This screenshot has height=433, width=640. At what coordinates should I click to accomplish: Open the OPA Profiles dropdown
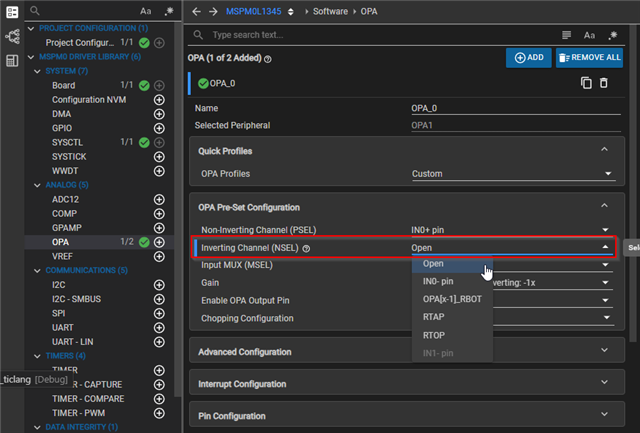(513, 174)
